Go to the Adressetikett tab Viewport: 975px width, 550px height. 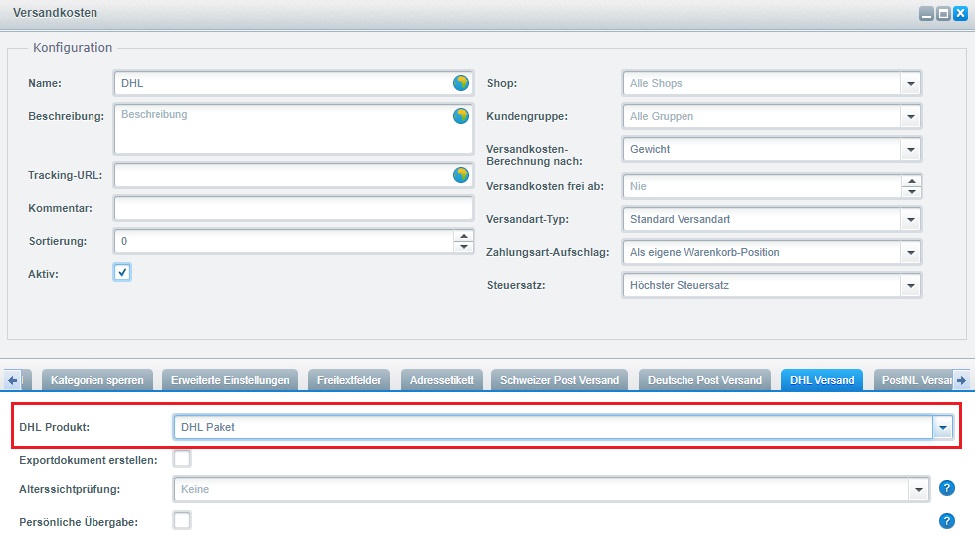(x=441, y=380)
